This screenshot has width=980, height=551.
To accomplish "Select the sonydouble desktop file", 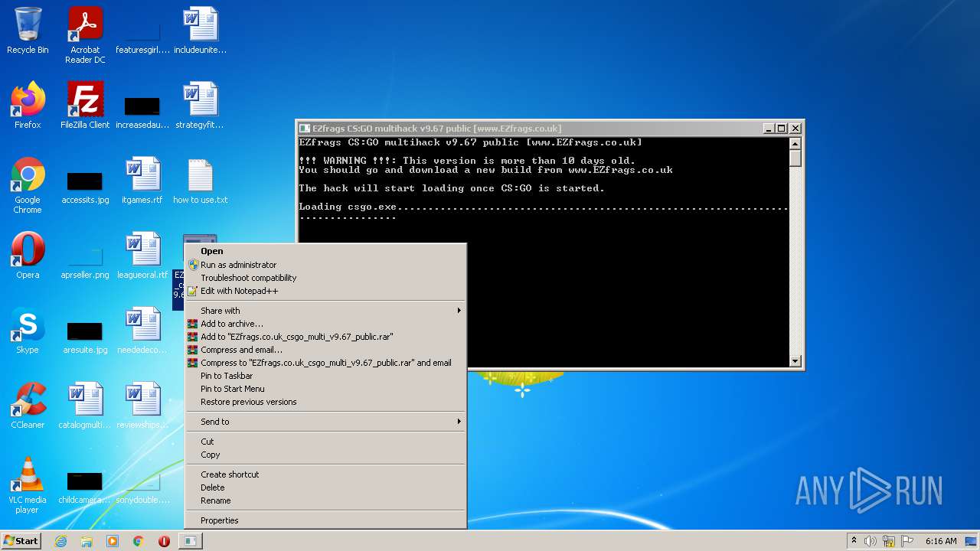I will point(142,487).
